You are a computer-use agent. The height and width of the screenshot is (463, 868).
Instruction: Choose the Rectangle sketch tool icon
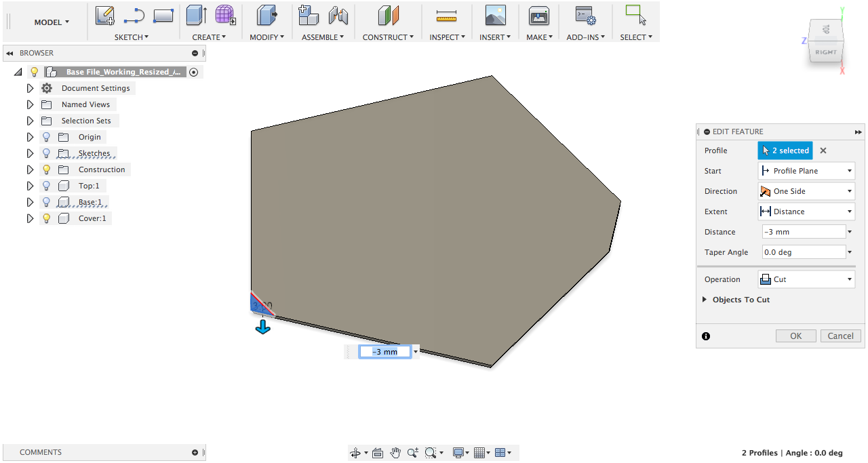click(x=163, y=16)
